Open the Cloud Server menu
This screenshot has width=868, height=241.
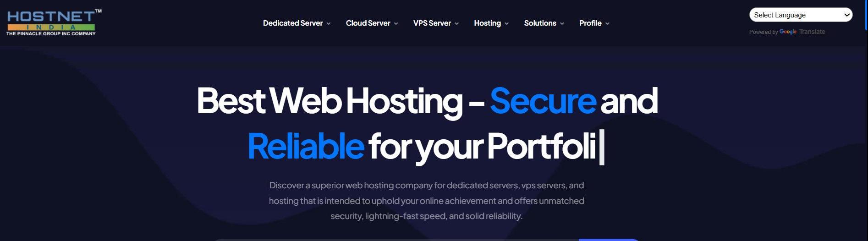368,23
